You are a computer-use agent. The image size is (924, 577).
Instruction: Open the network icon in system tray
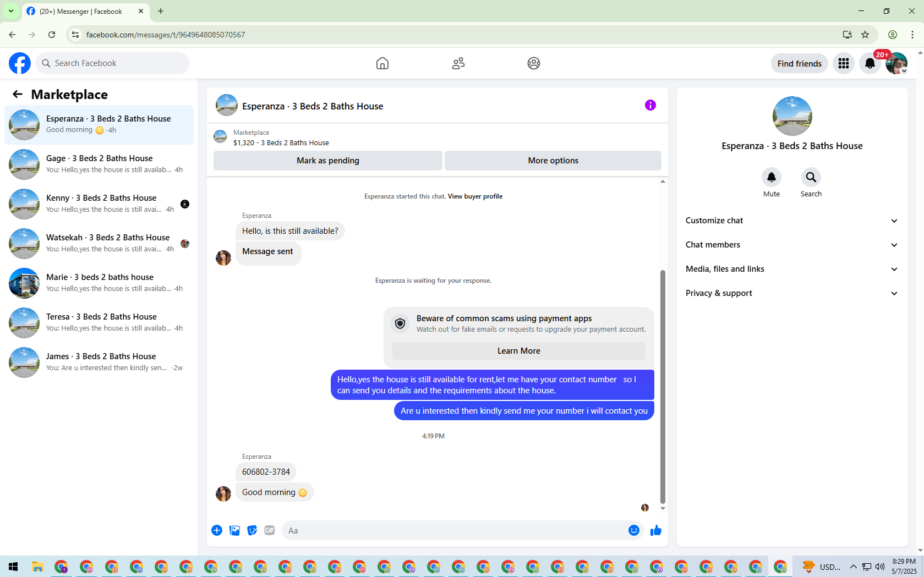coord(867,567)
